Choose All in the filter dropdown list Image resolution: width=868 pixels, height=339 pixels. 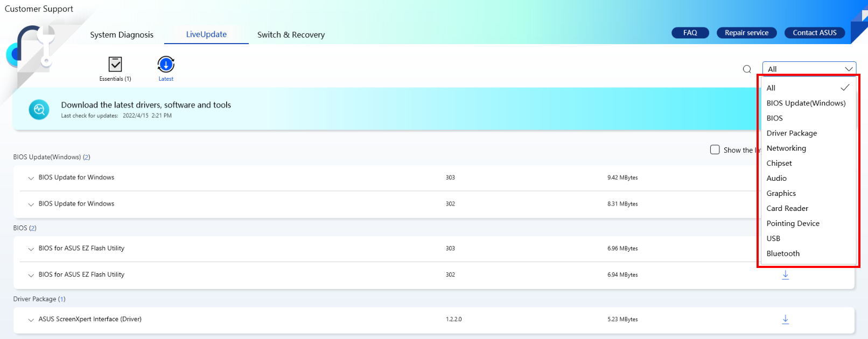click(x=808, y=88)
